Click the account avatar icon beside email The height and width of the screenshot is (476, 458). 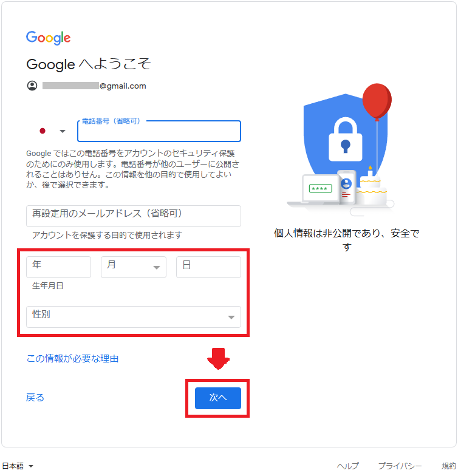pyautogui.click(x=32, y=86)
